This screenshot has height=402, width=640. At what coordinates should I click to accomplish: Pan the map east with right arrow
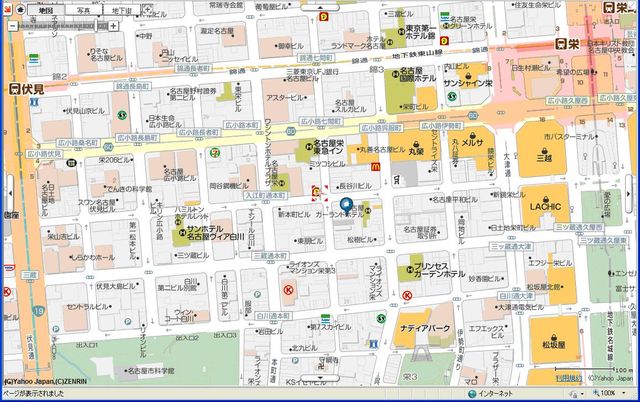pos(629,193)
